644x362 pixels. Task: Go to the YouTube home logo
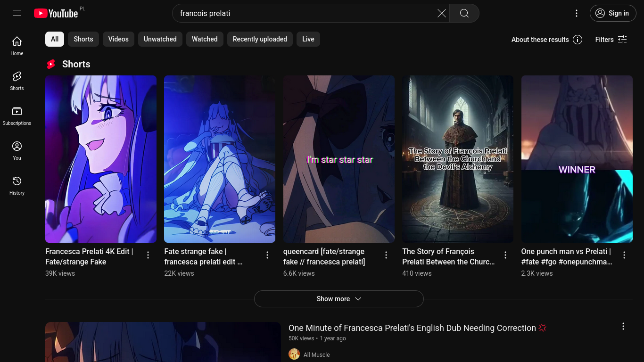(56, 13)
